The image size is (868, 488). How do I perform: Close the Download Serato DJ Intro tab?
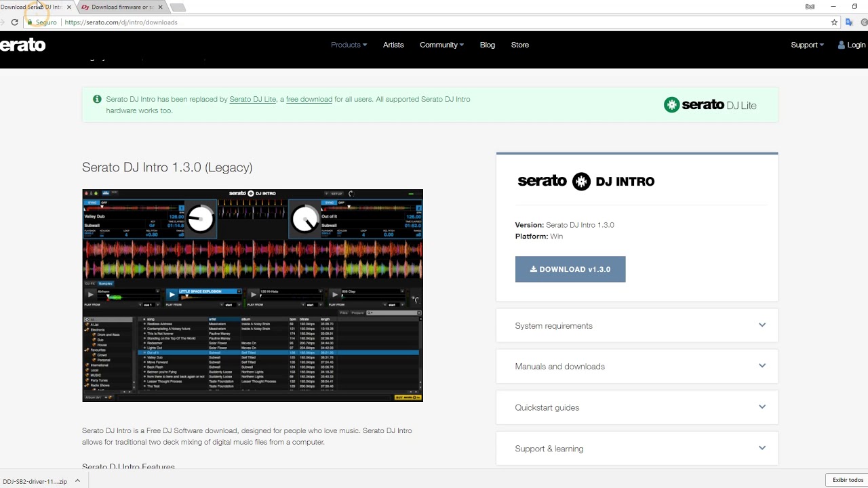[x=68, y=7]
